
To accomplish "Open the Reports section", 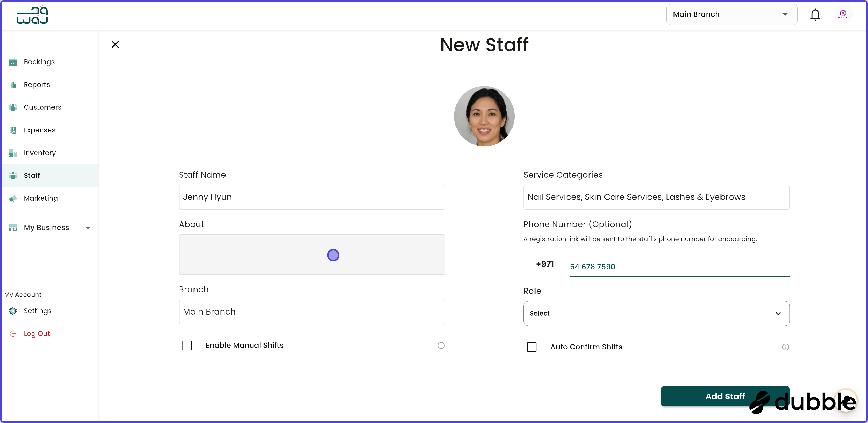I will [x=36, y=84].
